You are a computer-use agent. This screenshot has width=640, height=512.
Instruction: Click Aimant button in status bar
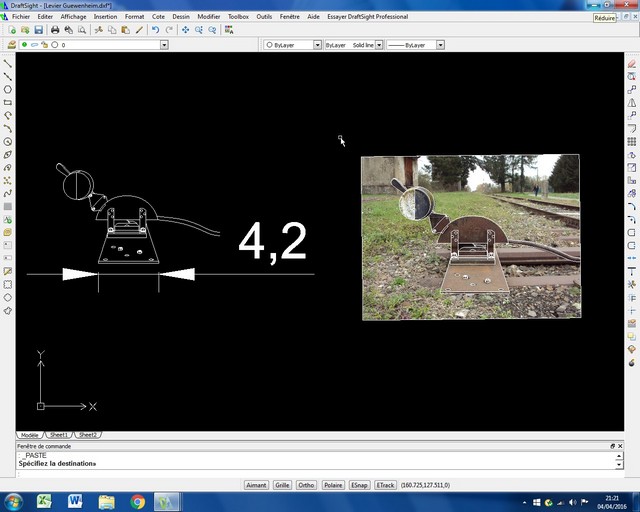click(256, 485)
